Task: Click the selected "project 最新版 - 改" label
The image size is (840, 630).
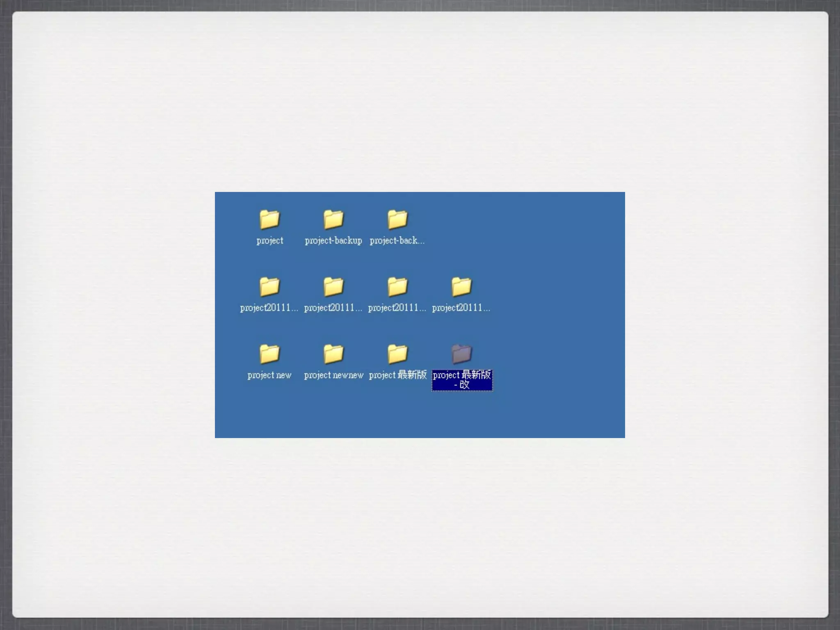Action: 462,380
